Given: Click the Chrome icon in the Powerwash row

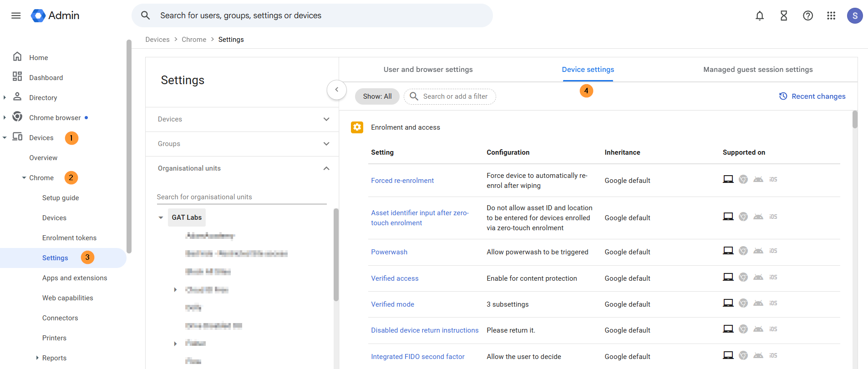Looking at the screenshot, I should pyautogui.click(x=743, y=251).
